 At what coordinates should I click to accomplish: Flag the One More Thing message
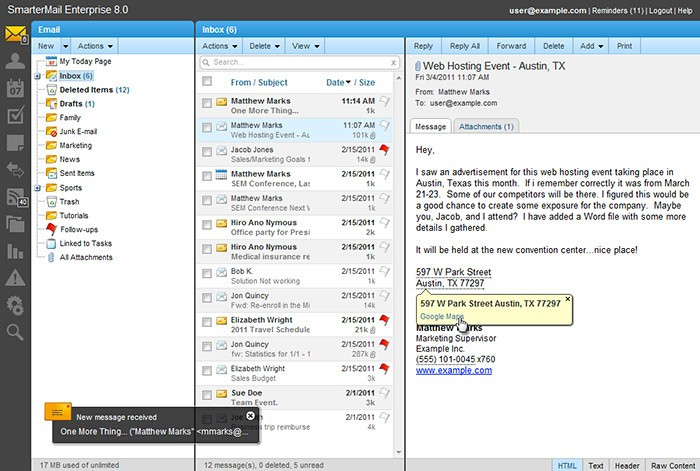pos(384,101)
